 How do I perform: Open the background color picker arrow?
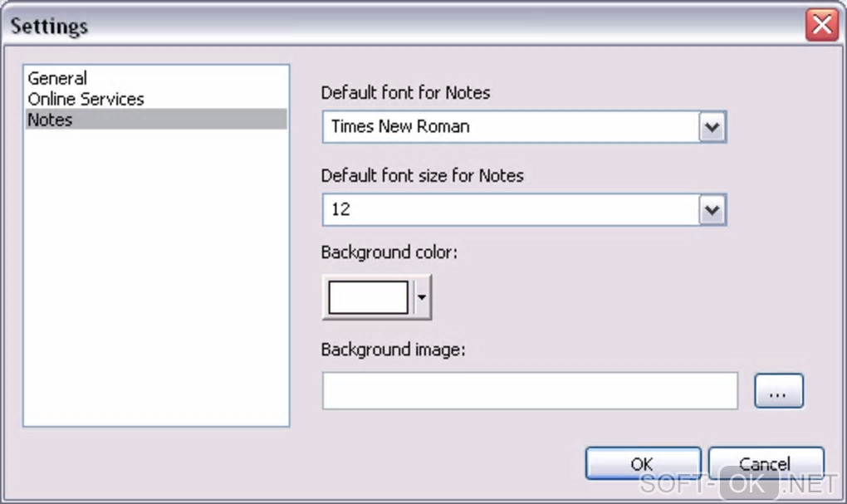[x=422, y=297]
